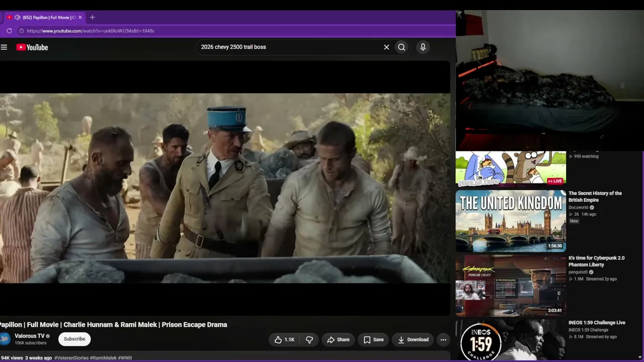644x362 pixels.
Task: Open the YouTube guide hamburger menu
Action: click(4, 47)
